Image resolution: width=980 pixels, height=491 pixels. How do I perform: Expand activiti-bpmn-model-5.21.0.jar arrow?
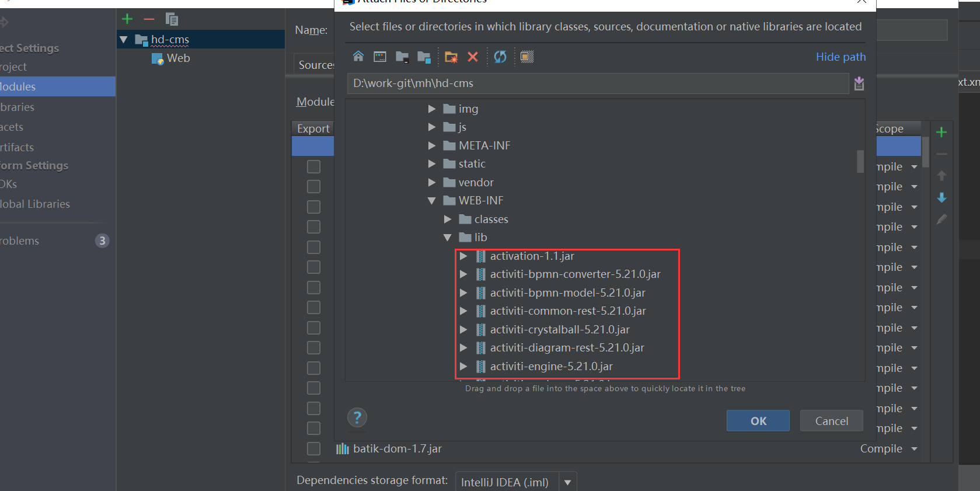(463, 292)
